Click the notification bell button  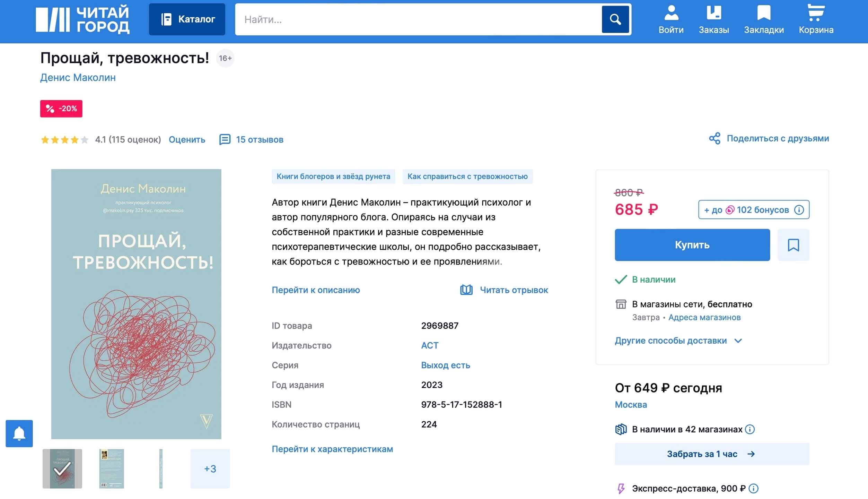pyautogui.click(x=19, y=433)
